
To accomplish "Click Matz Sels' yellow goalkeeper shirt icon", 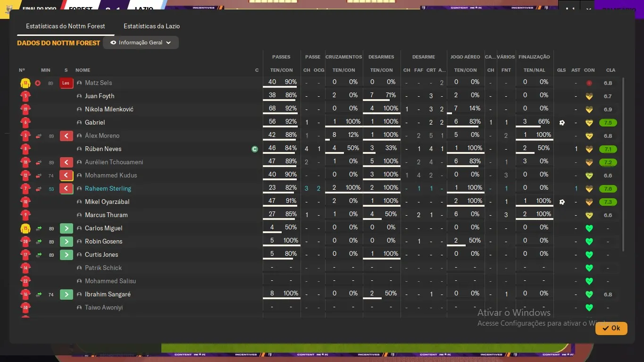I will pyautogui.click(x=25, y=83).
